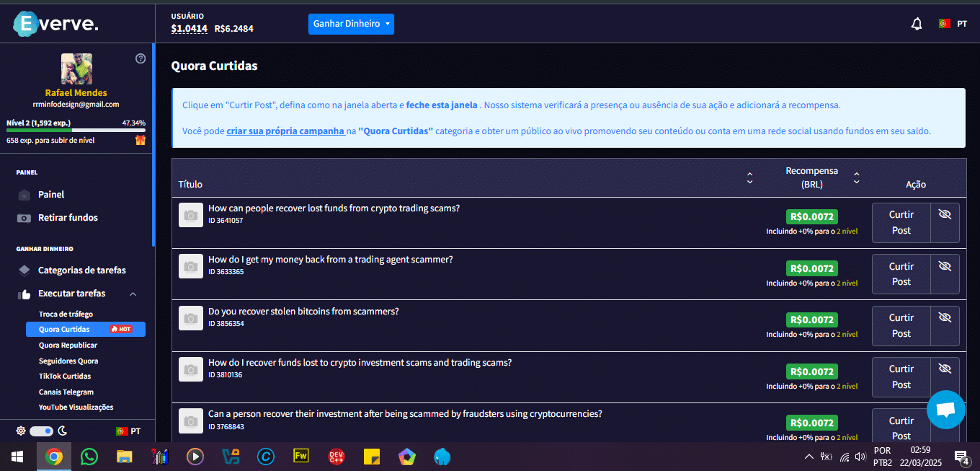The height and width of the screenshot is (471, 980).
Task: Click the $1.0414 user balance
Action: click(x=190, y=29)
